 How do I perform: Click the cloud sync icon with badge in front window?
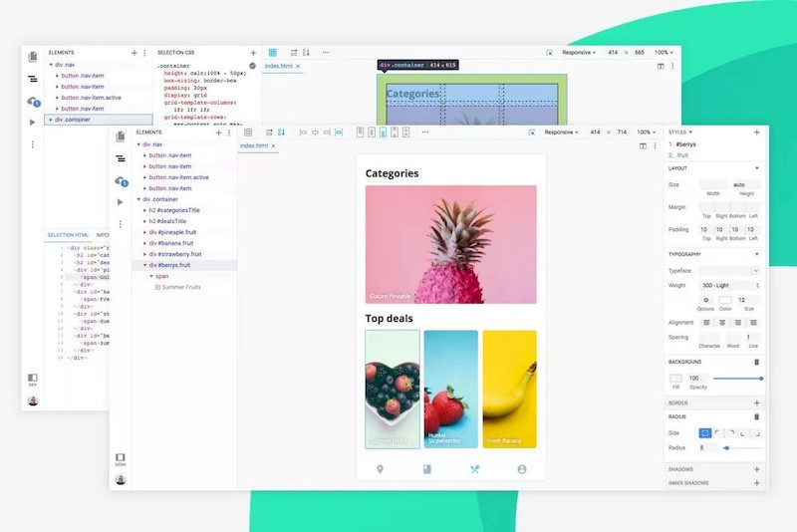[121, 181]
